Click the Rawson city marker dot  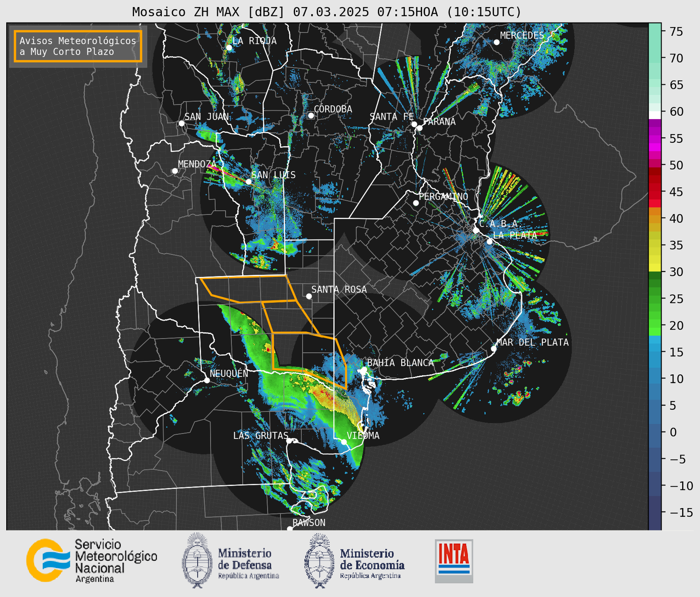coord(290,528)
